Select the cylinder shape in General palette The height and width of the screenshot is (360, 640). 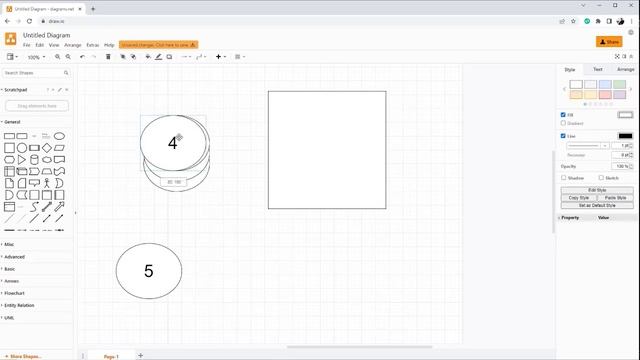click(34, 160)
